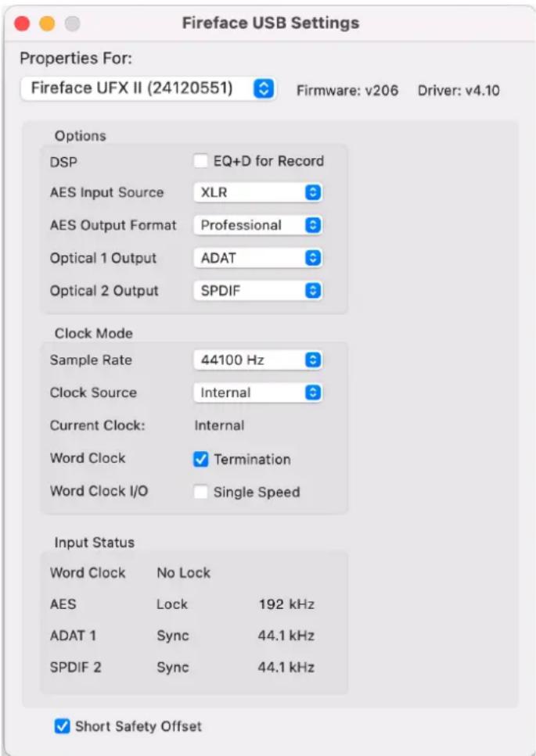Open the Optical 2 Output SPDIF dropdown
536x756 pixels.
pyautogui.click(x=258, y=291)
